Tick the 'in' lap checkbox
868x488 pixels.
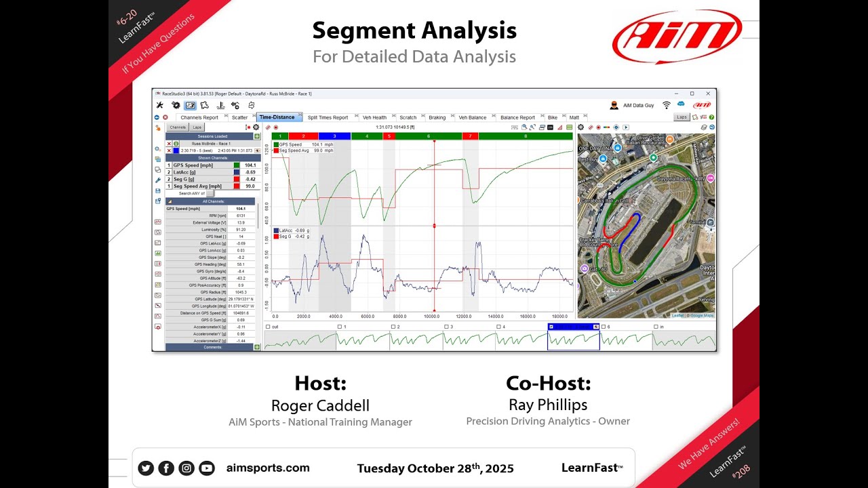coord(656,327)
